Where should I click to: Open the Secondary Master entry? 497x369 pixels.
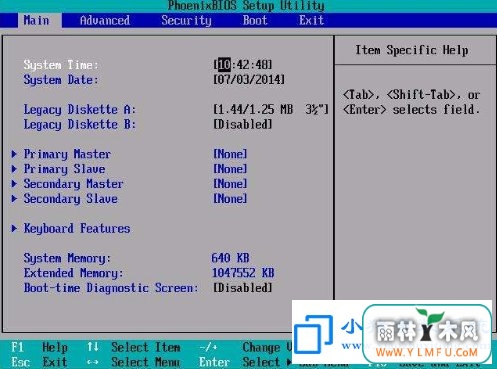[x=73, y=184]
